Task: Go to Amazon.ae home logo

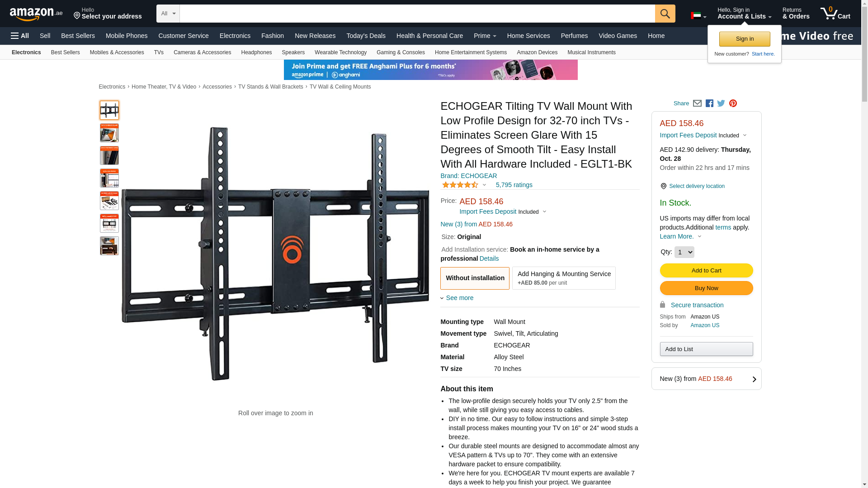Action: coord(36,14)
